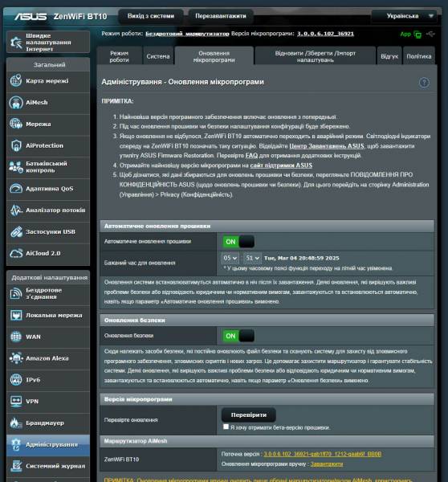Click the Локальна мережа LAN icon

pos(16,316)
